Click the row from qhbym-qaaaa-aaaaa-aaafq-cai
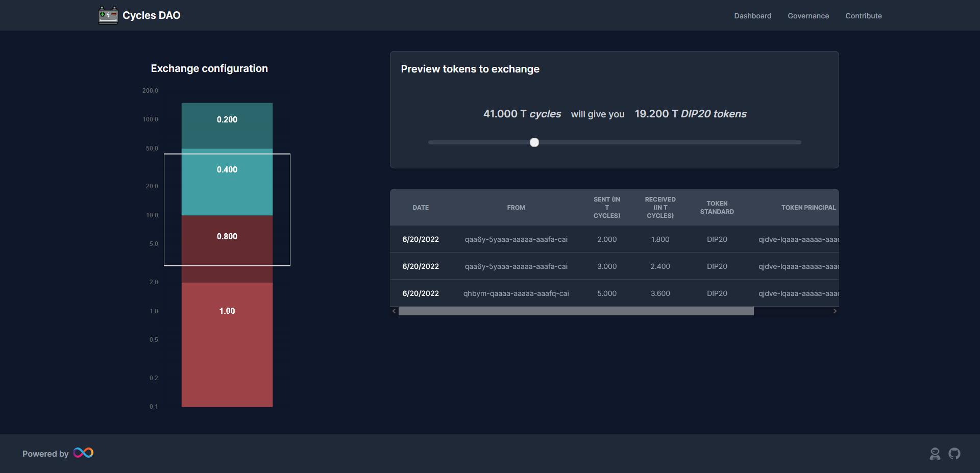The image size is (980, 473). point(516,293)
